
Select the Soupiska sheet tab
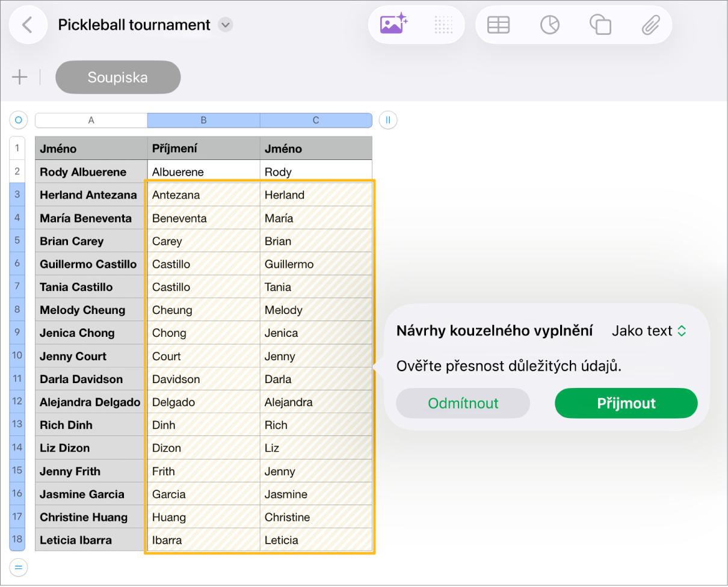click(118, 77)
